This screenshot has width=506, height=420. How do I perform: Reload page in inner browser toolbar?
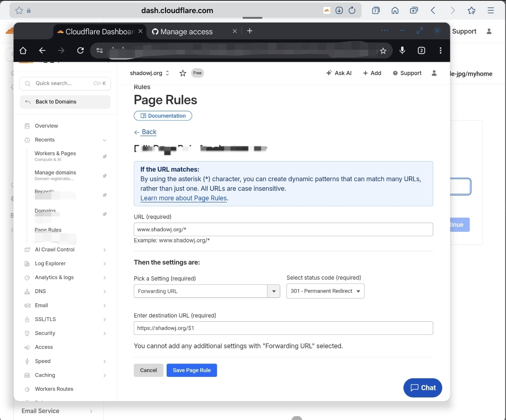pos(81,50)
